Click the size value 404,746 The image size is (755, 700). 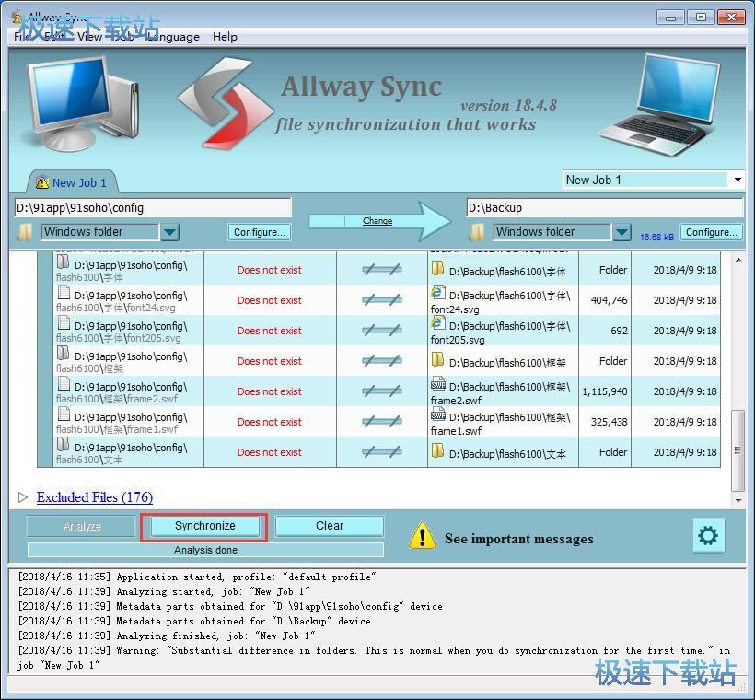pyautogui.click(x=609, y=300)
